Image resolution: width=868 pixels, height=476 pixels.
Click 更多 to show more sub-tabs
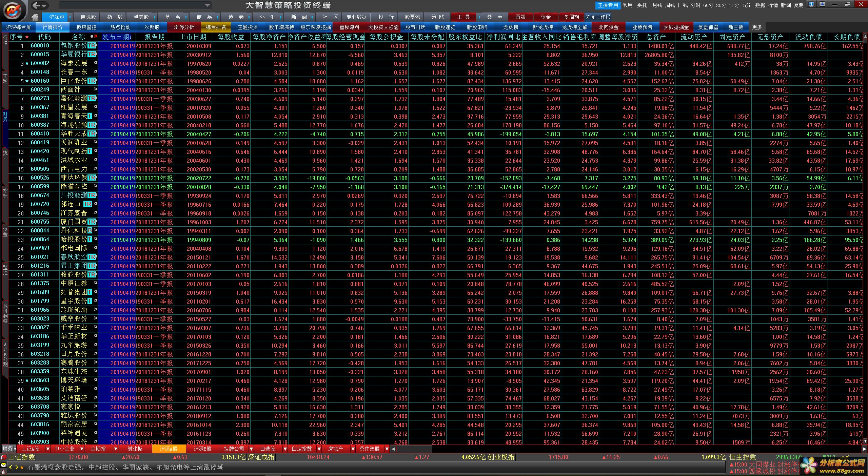[x=757, y=27]
